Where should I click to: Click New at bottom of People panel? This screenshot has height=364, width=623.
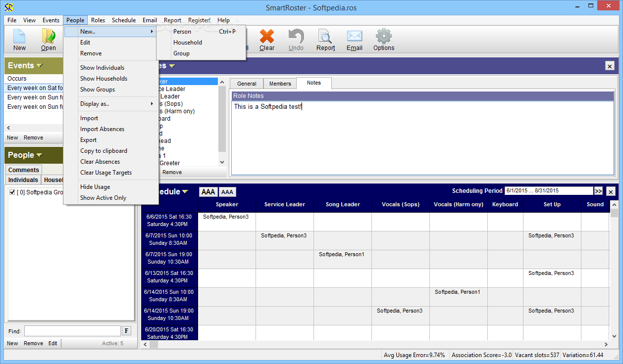[12, 343]
